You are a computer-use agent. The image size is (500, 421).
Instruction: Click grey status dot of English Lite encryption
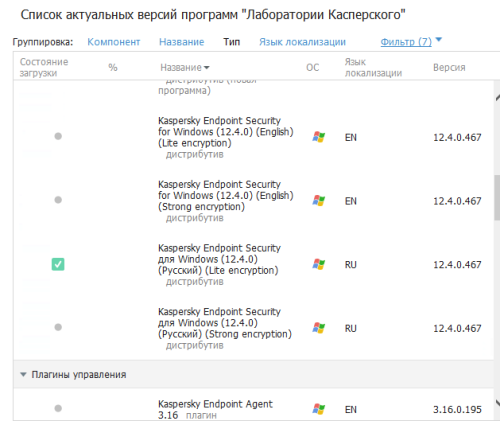(x=58, y=136)
